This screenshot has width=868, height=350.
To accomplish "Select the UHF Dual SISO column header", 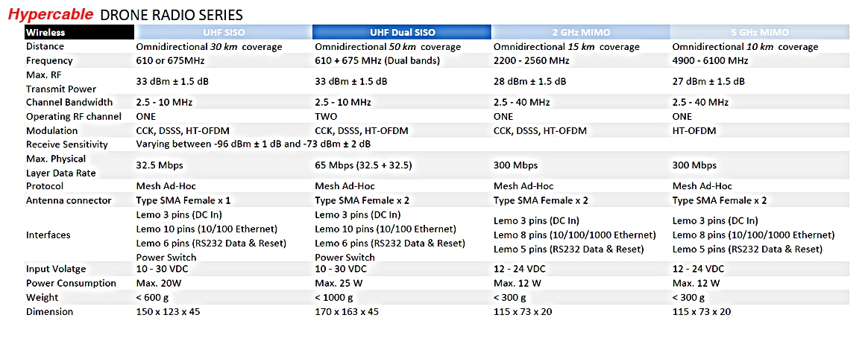I will 402,32.
